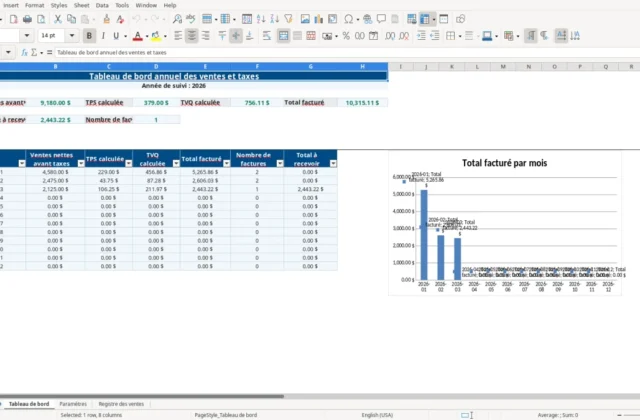Click the Formula equals button
640x420 pixels.
[x=49, y=52]
